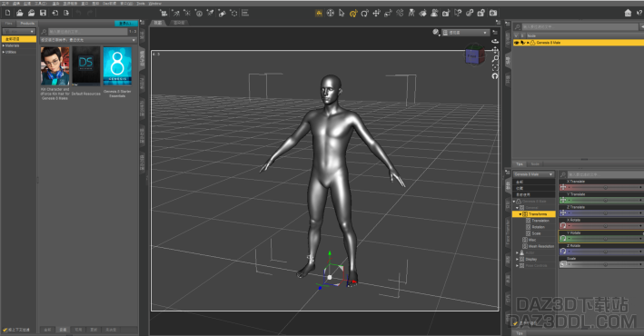644x336 pixels.
Task: Switch to the Node tab beside Tips
Action: (535, 163)
